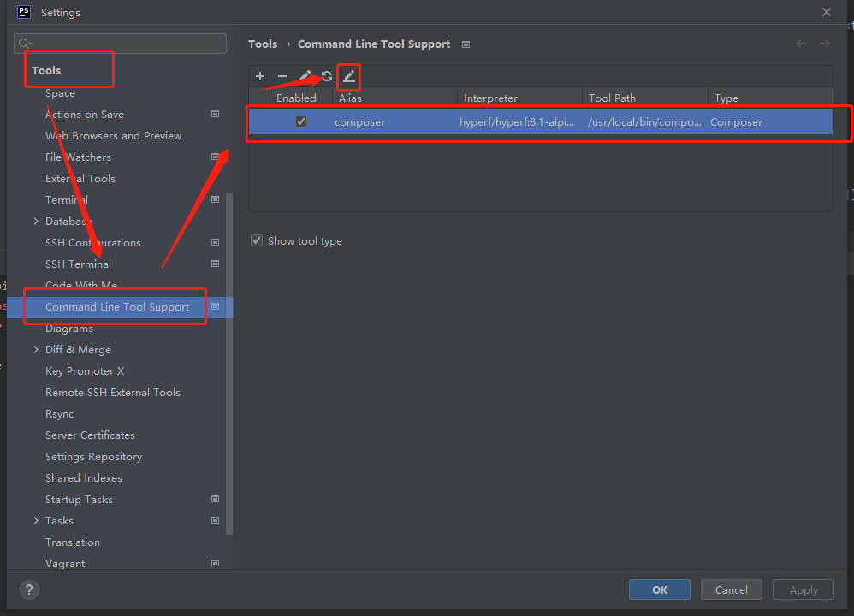Click the search magnifier icon
Screen dimensions: 854x616
click(x=25, y=44)
